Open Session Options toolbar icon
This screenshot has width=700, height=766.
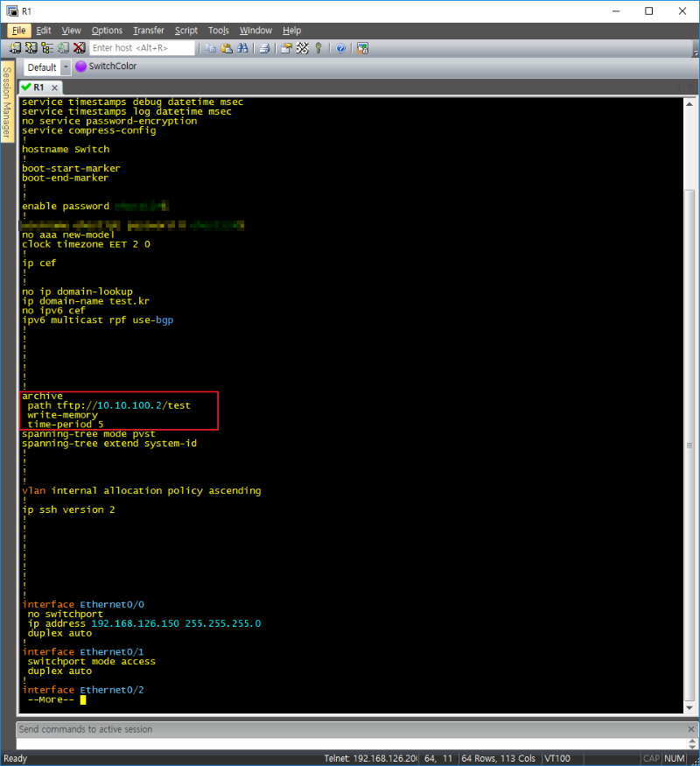pos(286,48)
